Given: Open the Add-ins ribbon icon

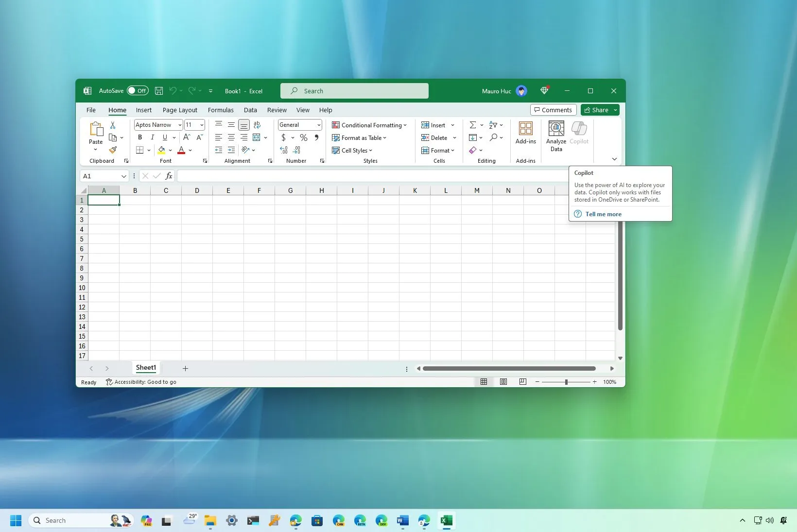Looking at the screenshot, I should (x=525, y=132).
